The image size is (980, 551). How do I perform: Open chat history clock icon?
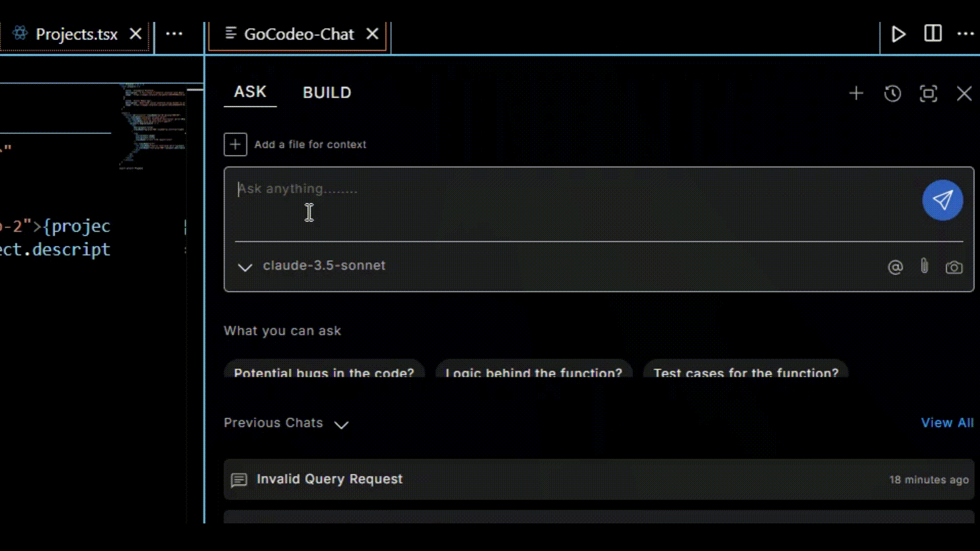click(x=893, y=93)
